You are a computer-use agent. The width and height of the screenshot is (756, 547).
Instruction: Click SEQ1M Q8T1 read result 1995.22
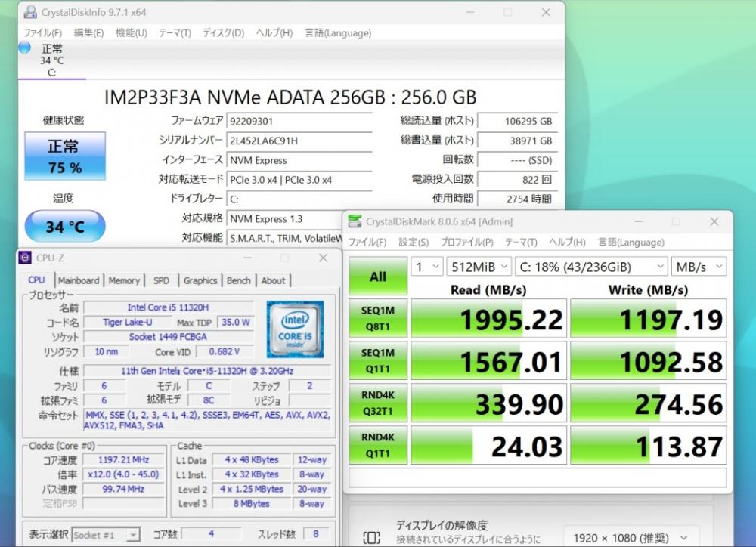(489, 318)
